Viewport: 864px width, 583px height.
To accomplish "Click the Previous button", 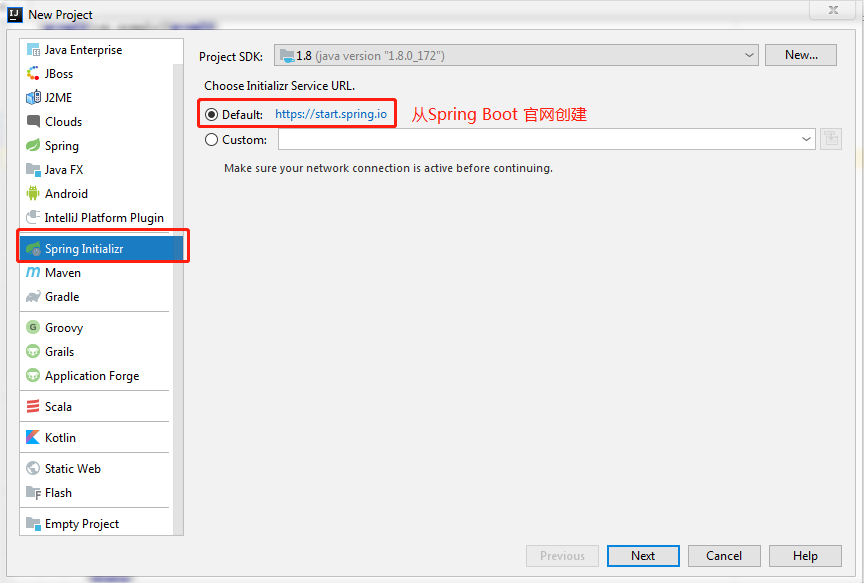I will point(562,555).
